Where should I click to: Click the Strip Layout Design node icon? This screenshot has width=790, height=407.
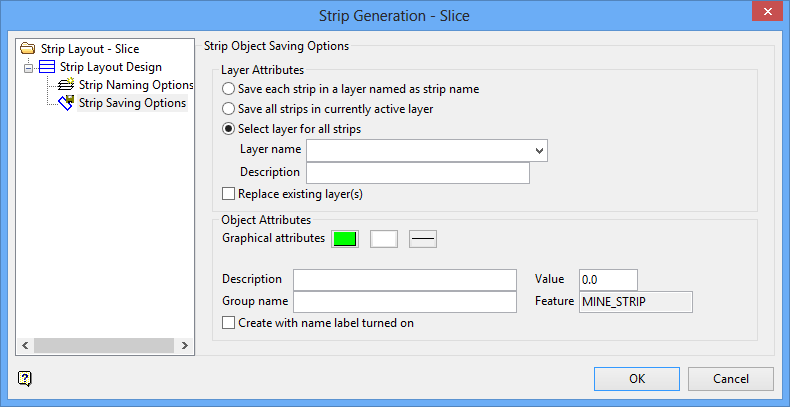(x=47, y=67)
